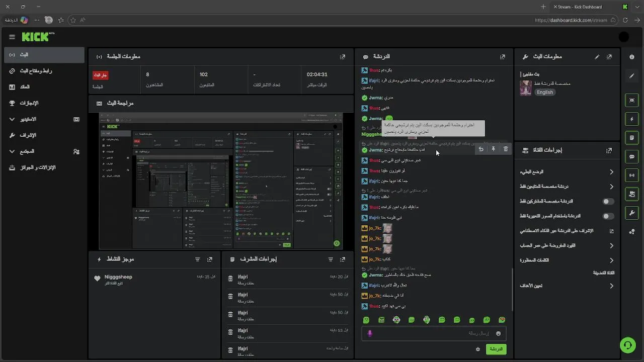Open the hamburger menu beside the KICK logo
This screenshot has width=644, height=362.
coord(12,37)
